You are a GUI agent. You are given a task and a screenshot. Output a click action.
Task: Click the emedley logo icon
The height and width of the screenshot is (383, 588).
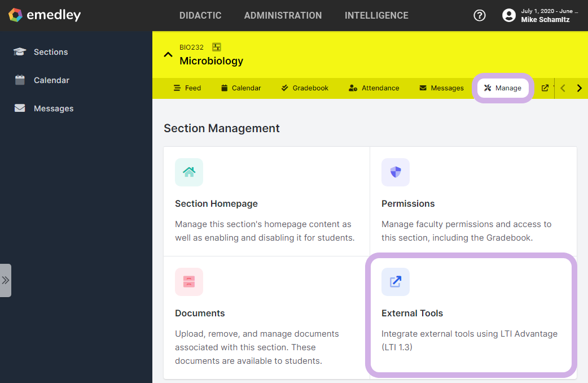16,15
